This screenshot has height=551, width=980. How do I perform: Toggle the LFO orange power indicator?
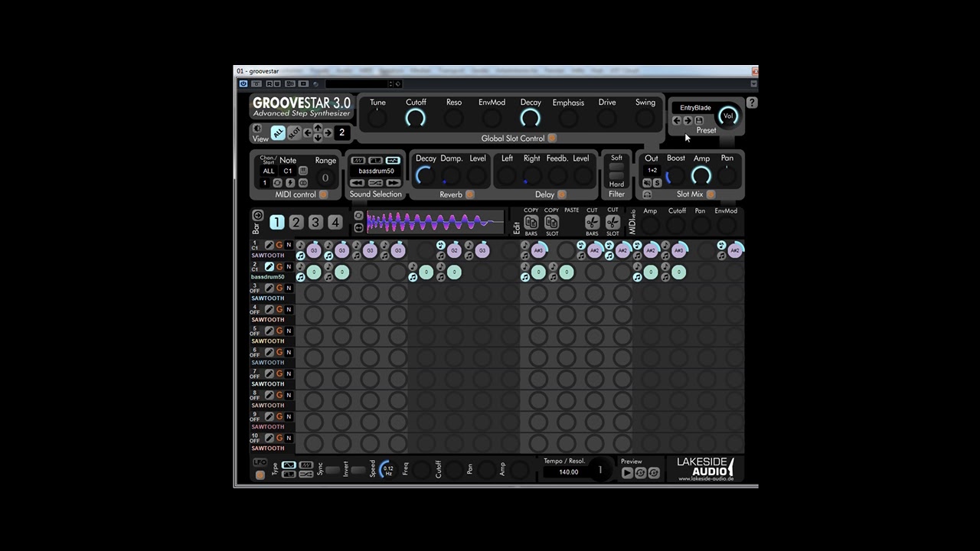pyautogui.click(x=260, y=475)
